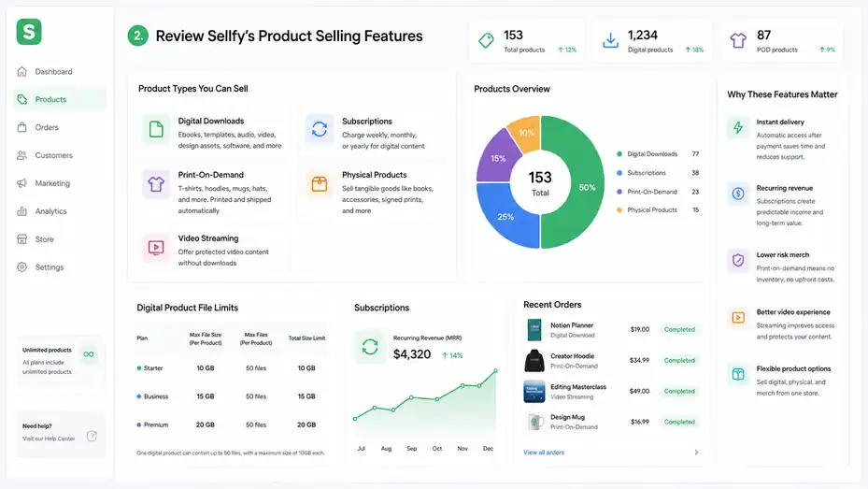Click the Digital products download icon

point(610,40)
